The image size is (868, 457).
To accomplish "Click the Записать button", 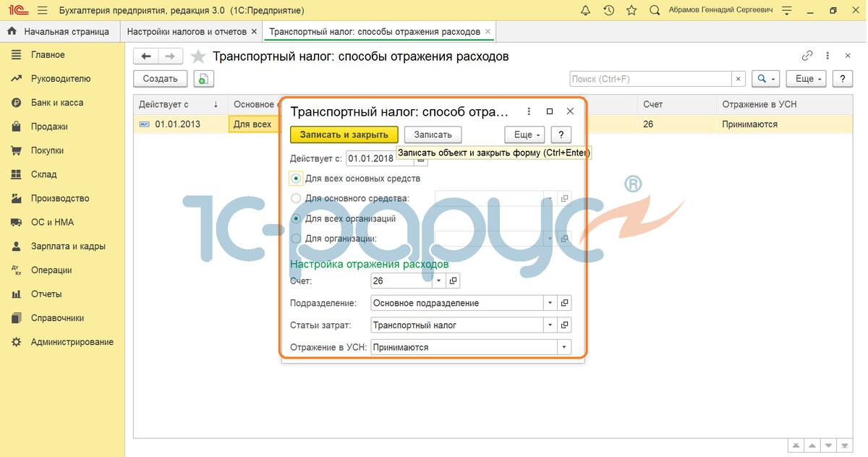I will click(x=433, y=134).
